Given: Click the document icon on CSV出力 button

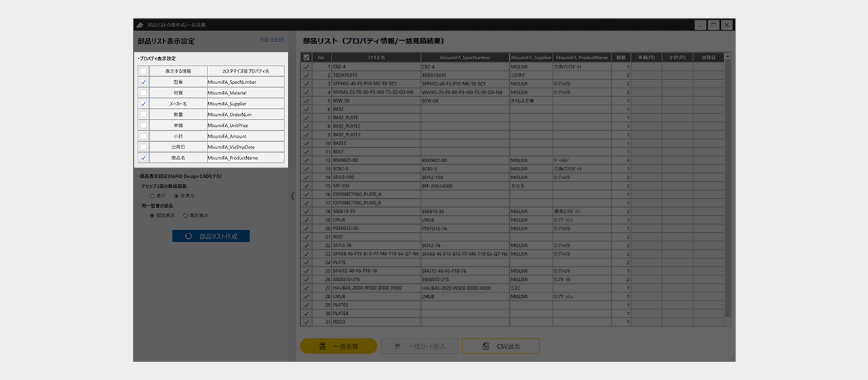Looking at the screenshot, I should pos(486,347).
